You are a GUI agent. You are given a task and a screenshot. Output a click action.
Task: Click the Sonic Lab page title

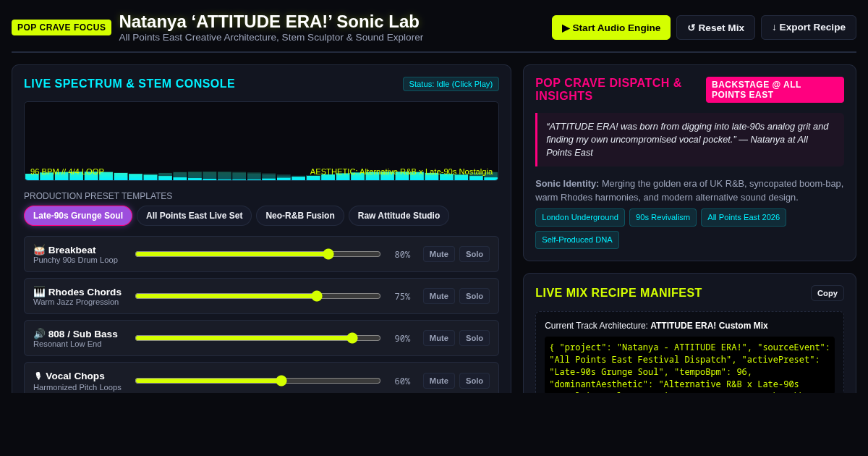pyautogui.click(x=269, y=22)
